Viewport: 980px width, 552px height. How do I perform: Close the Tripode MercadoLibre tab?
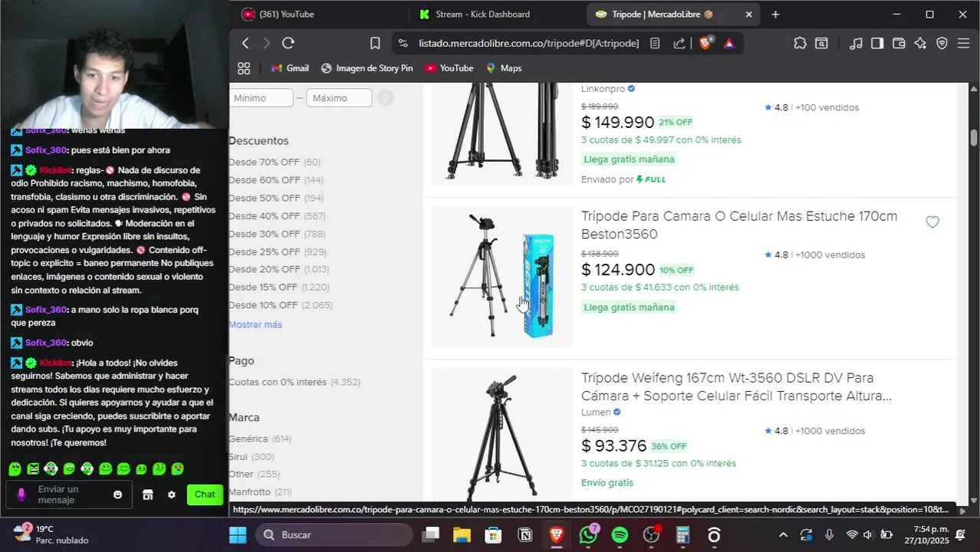point(749,15)
